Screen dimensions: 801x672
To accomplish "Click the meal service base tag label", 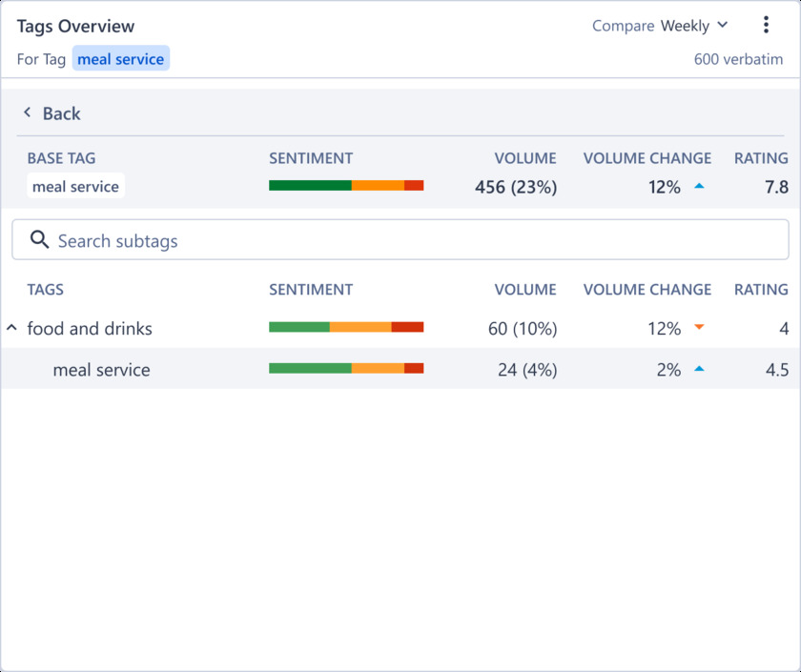I will point(75,187).
